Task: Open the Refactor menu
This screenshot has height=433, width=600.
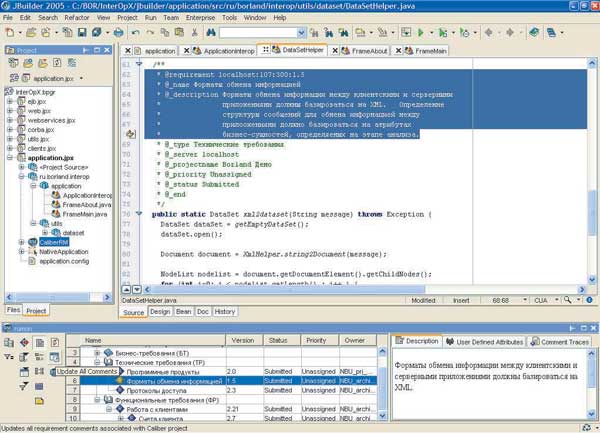Action: pyautogui.click(x=77, y=18)
